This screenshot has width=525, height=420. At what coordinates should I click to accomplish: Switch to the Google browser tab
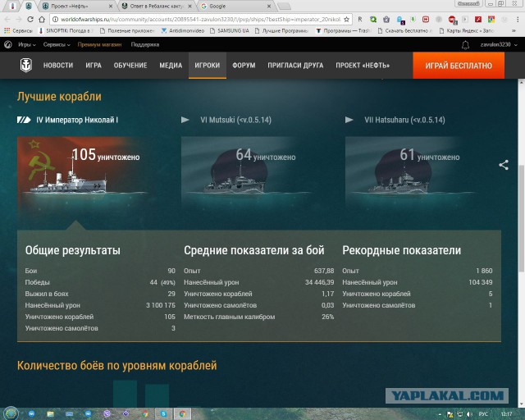point(235,6)
